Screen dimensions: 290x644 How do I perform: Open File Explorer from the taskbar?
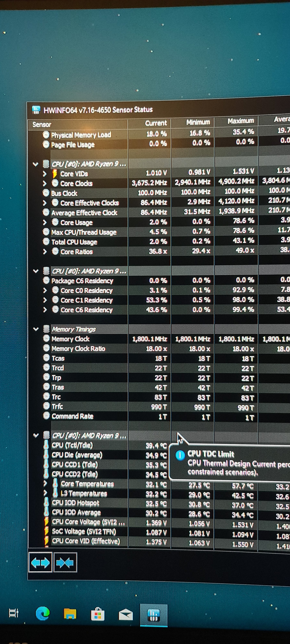(x=70, y=614)
